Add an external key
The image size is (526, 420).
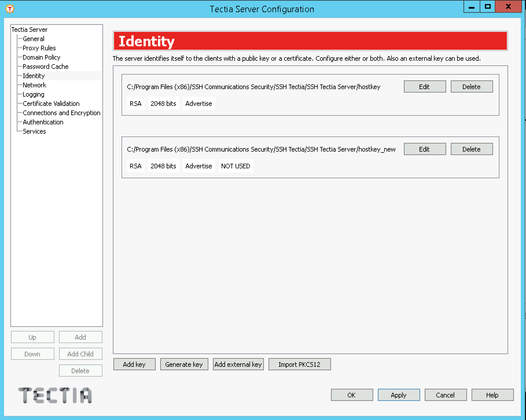pyautogui.click(x=238, y=364)
